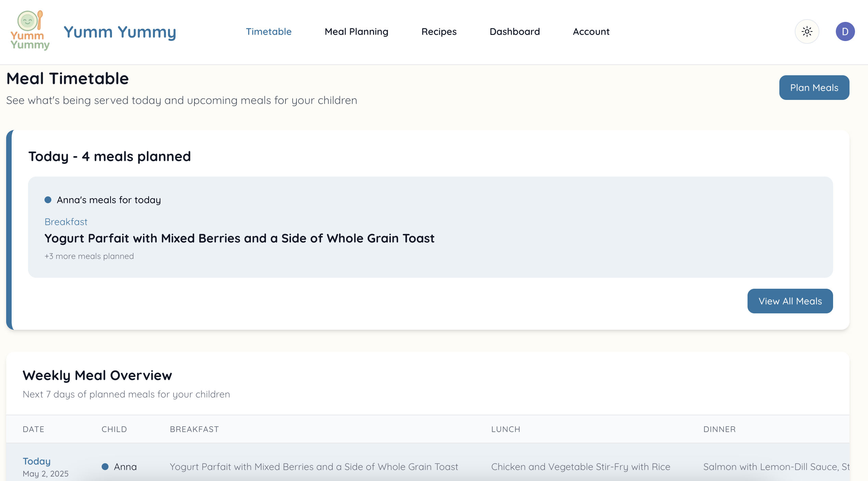Click the Salmon with Lemon-Dill Sauce dinner cell
Image resolution: width=868 pixels, height=481 pixels.
pyautogui.click(x=776, y=467)
